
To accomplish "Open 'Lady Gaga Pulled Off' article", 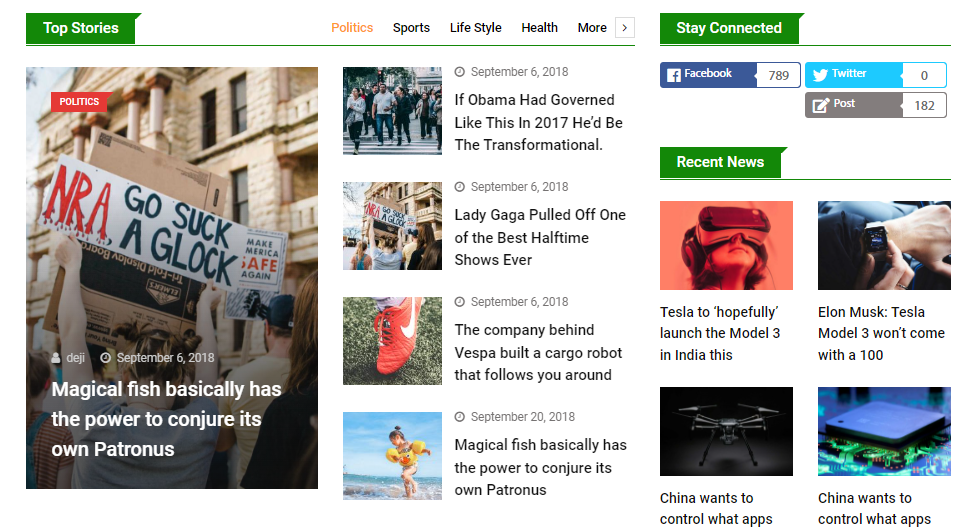I will (540, 237).
